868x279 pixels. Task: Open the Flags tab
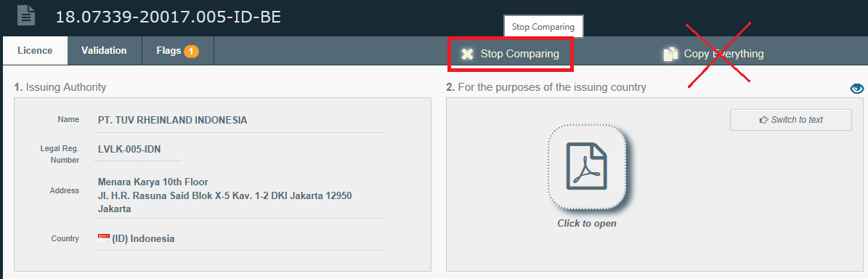point(178,50)
